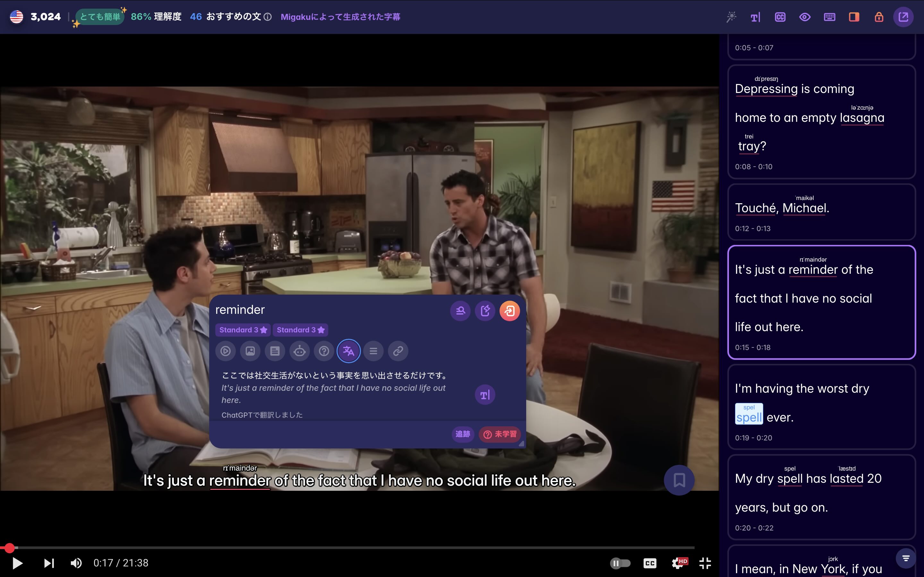924x577 pixels.
Task: Open image search icon for 'reminder'
Action: (x=251, y=351)
